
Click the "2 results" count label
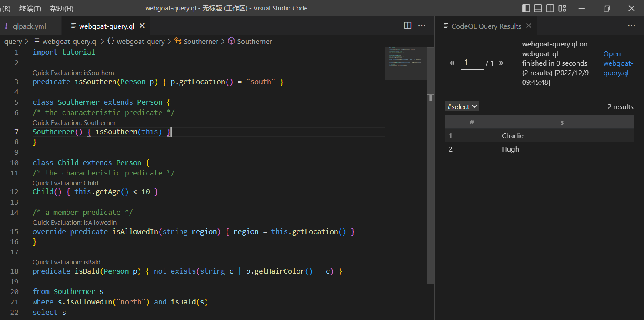pyautogui.click(x=620, y=106)
